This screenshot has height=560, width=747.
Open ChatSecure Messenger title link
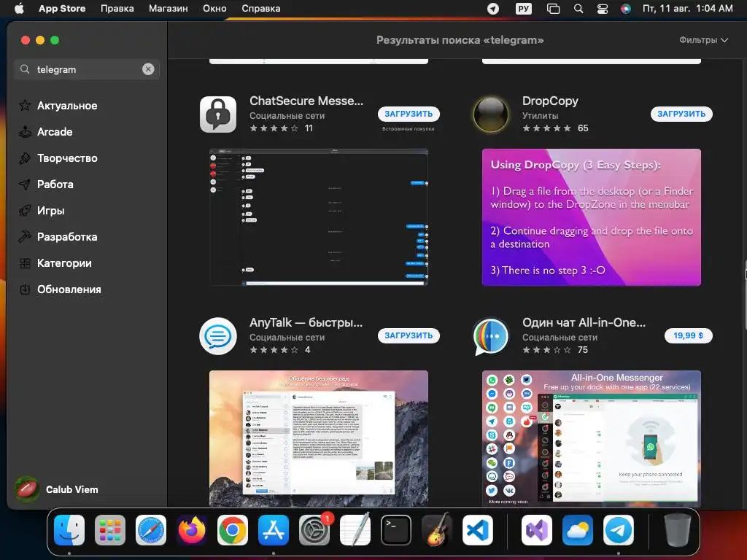pyautogui.click(x=306, y=101)
